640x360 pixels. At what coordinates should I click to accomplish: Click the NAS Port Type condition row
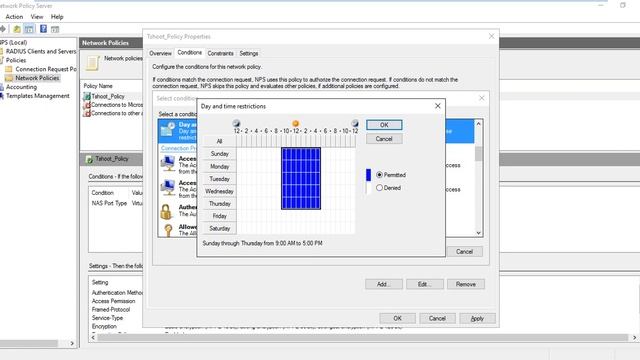tap(116, 203)
